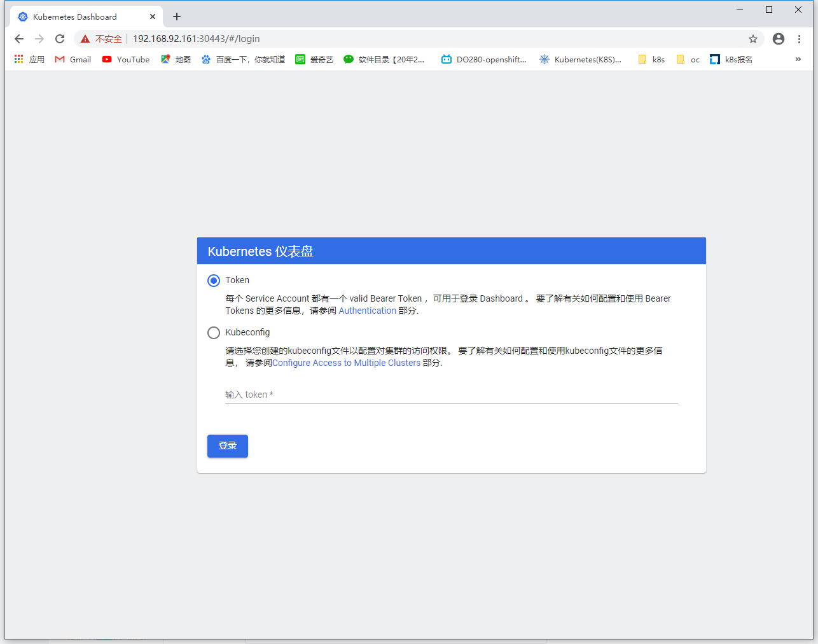The image size is (818, 644).
Task: Open the 百度一下 bookmark
Action: coord(243,59)
